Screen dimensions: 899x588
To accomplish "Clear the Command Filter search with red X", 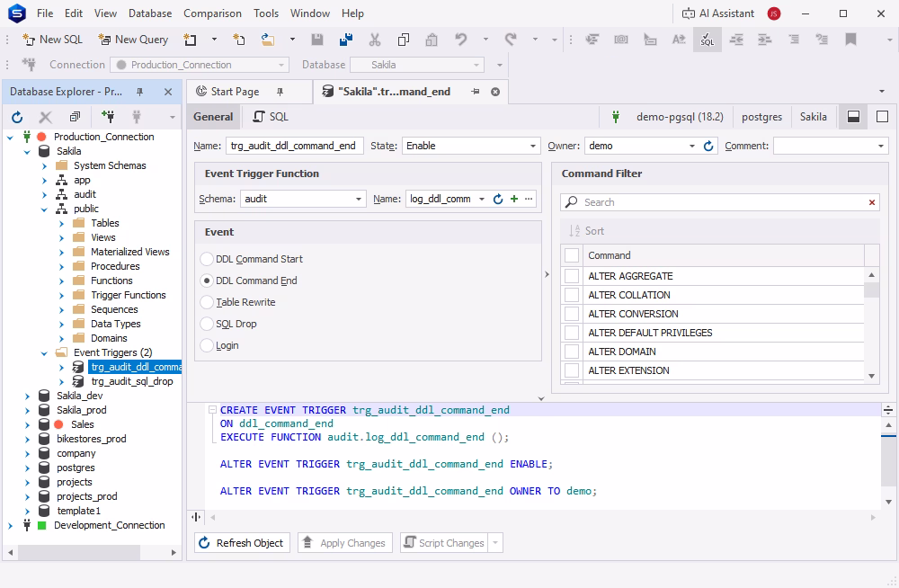I will pyautogui.click(x=871, y=202).
